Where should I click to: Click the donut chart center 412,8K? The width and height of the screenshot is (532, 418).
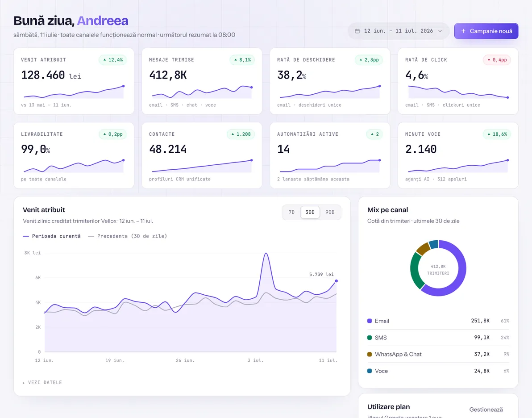pos(438,267)
